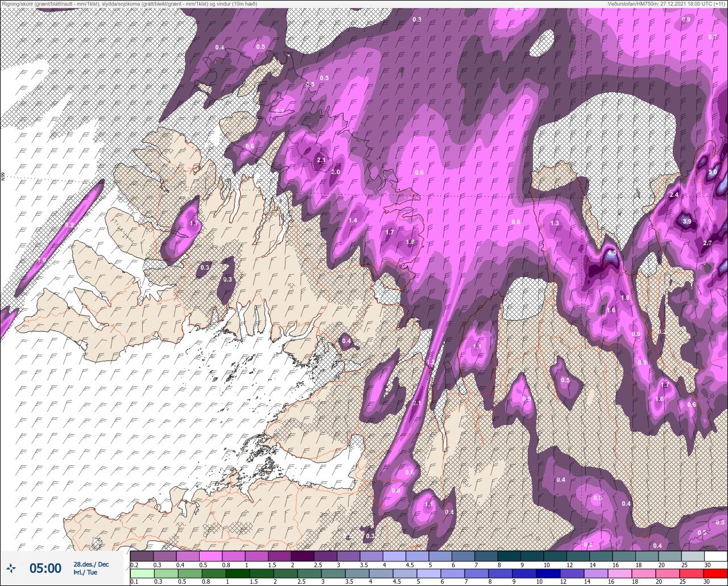Click the '28.des./ Dec' date label
Viewport: 728px width, 586px height.
[x=91, y=564]
